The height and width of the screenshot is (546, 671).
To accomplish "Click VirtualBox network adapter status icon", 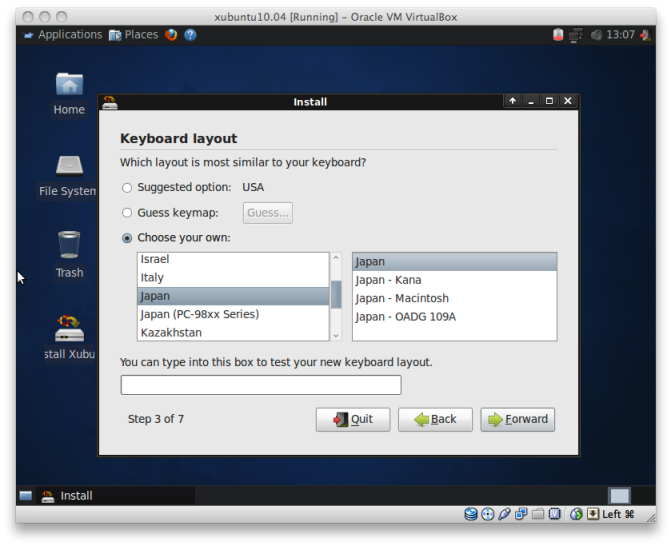I will (521, 514).
